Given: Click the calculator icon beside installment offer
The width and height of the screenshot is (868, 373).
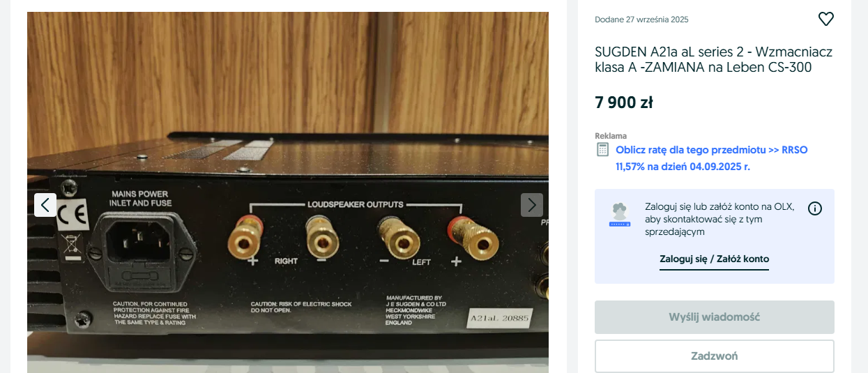Looking at the screenshot, I should point(602,150).
